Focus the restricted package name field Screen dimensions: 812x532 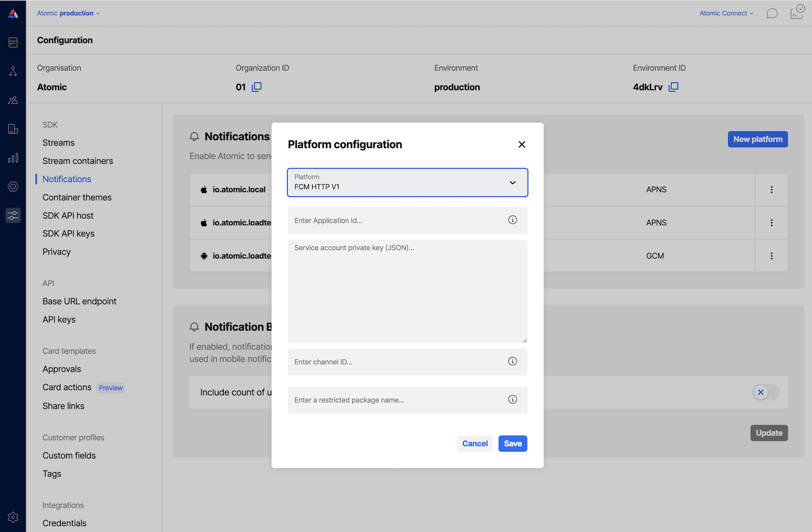click(408, 400)
